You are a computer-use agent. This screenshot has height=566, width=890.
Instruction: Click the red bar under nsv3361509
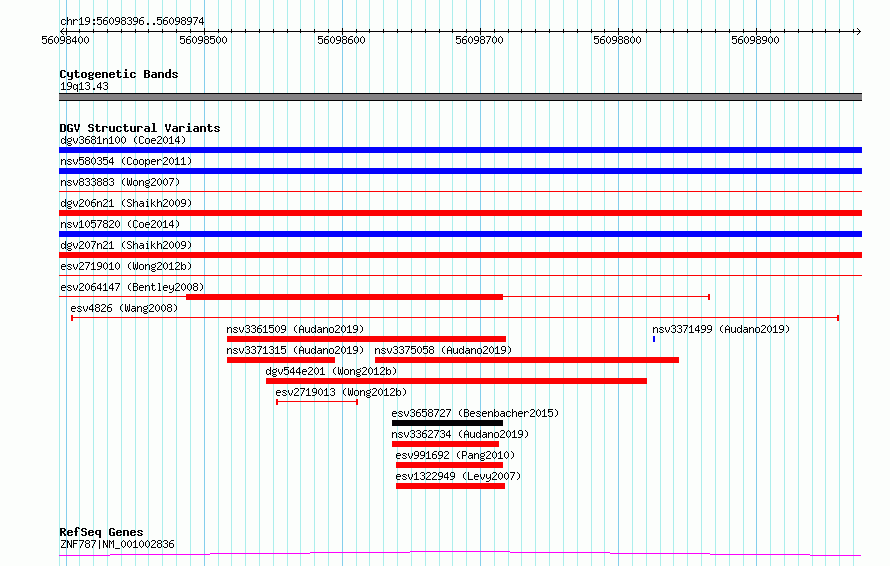(366, 339)
